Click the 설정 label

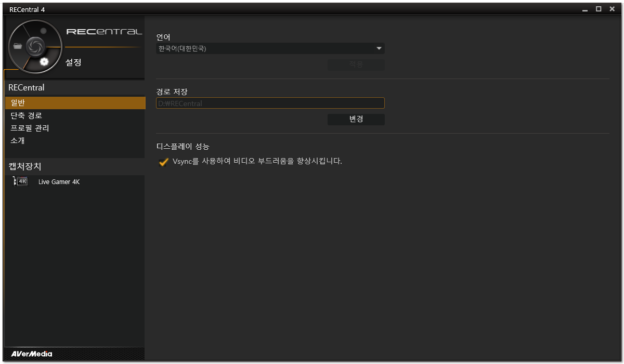point(73,62)
